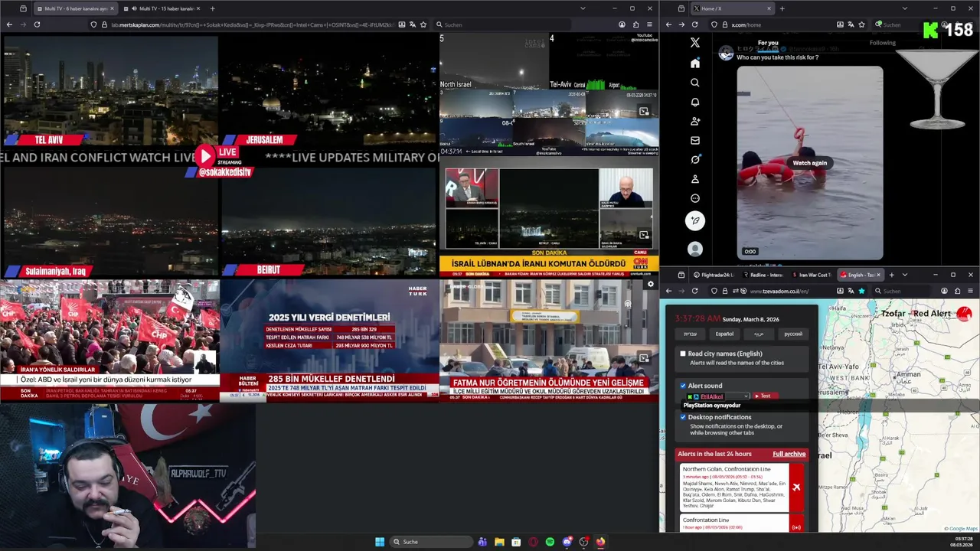Viewport: 980px width, 551px height.
Task: Open the Full archive link
Action: click(x=789, y=454)
